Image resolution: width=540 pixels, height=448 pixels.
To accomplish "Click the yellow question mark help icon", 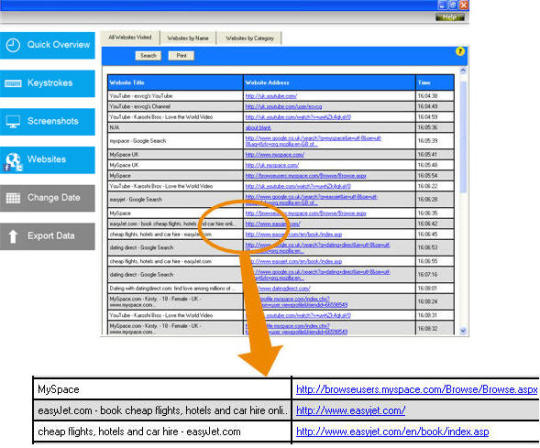I will coord(460,52).
